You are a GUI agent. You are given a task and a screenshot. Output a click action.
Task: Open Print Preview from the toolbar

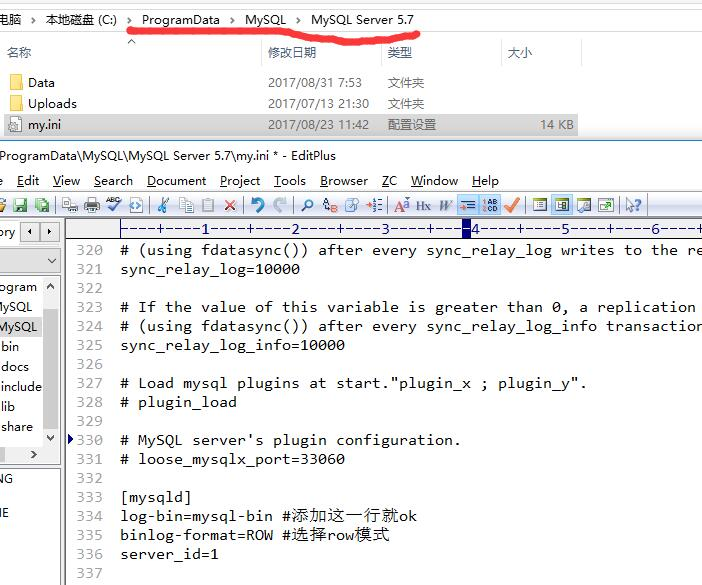[x=70, y=205]
